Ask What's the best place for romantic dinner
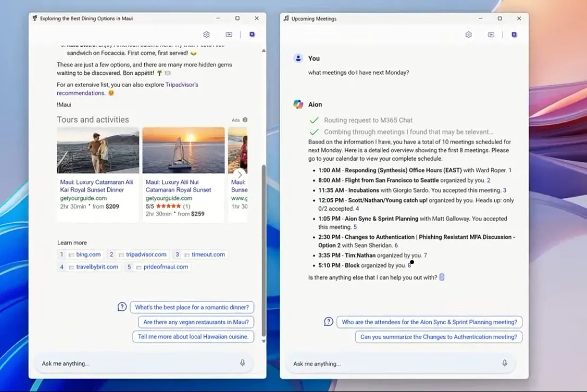 [191, 307]
